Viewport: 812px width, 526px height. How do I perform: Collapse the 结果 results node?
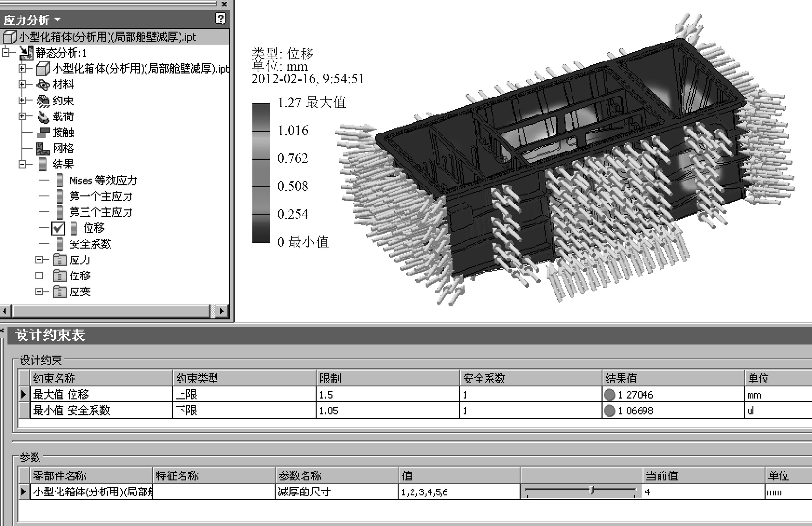point(22,164)
